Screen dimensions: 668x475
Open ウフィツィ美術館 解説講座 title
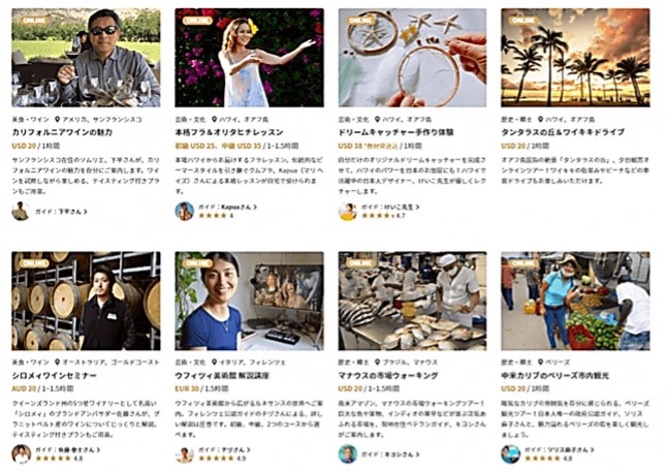click(222, 376)
